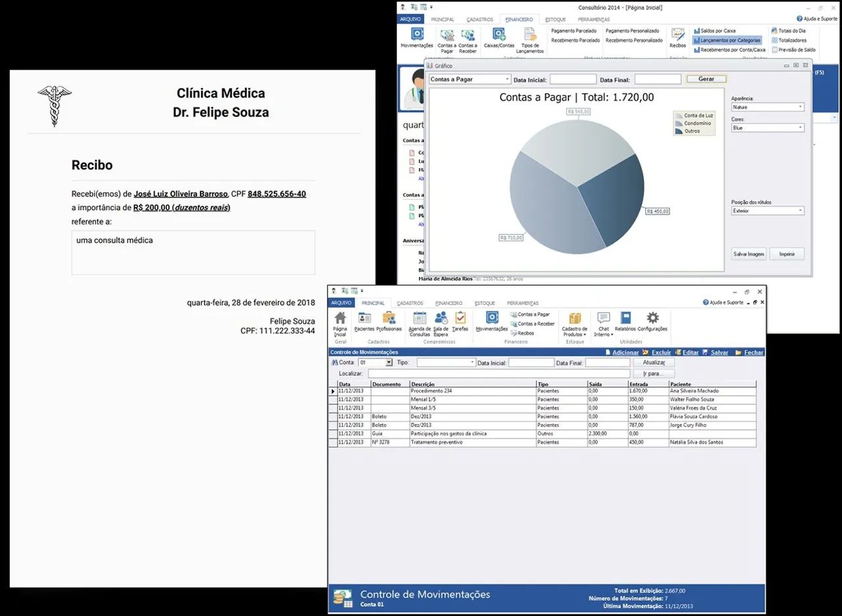Click Recebimento Personalizado
Viewport: 842px width, 616px height.
click(634, 40)
